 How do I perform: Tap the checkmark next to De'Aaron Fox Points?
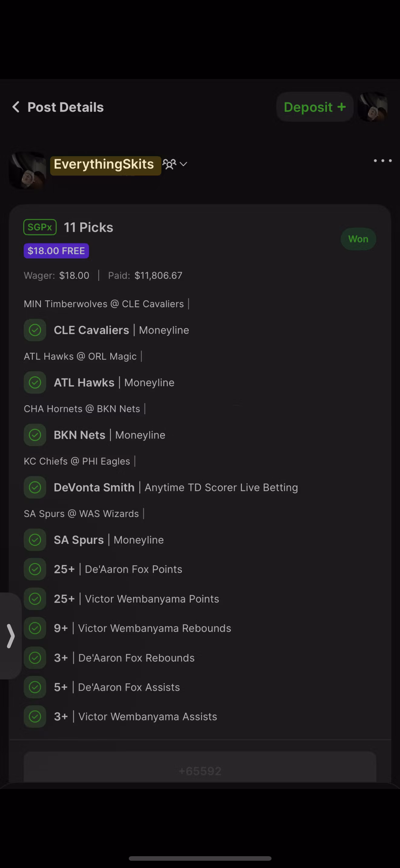coord(35,569)
